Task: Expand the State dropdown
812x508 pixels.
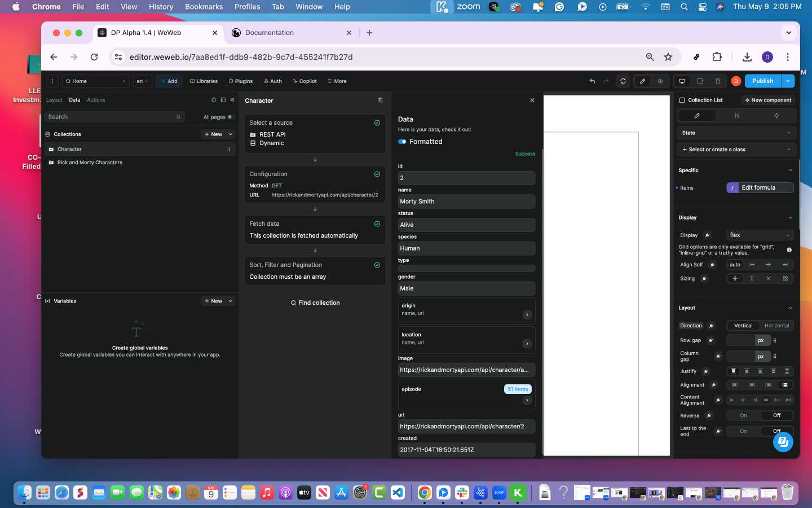Action: point(735,133)
